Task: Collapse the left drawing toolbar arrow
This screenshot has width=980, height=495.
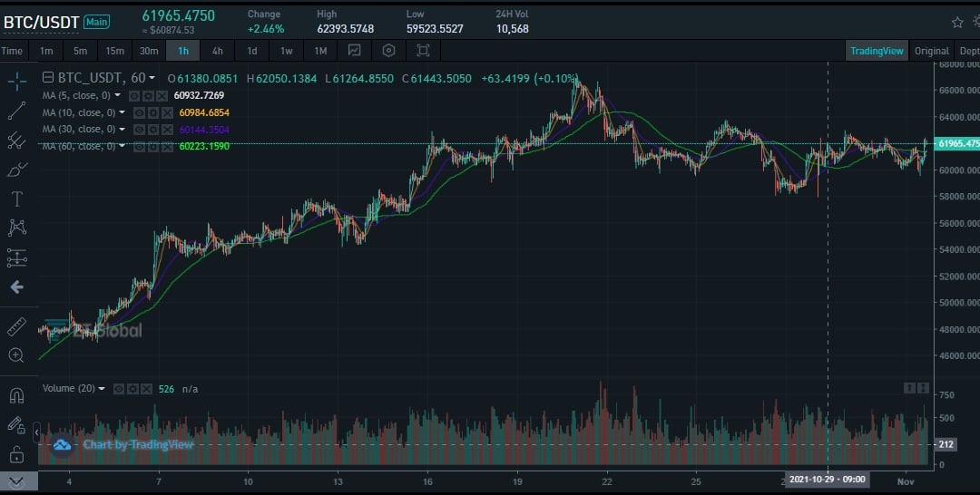Action: pyautogui.click(x=36, y=432)
